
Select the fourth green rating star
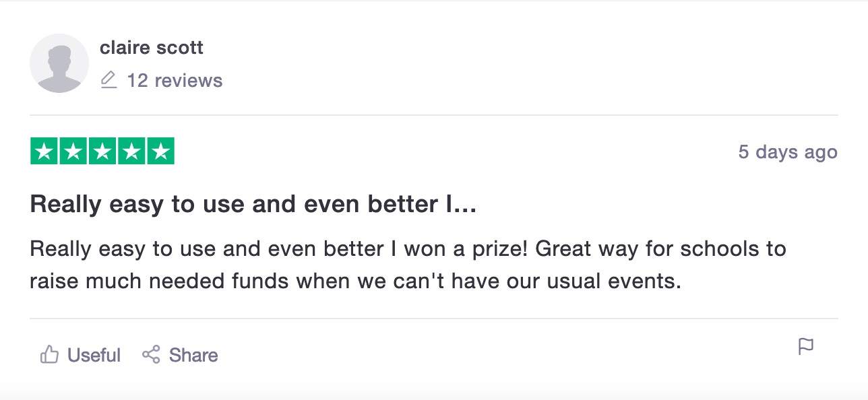(x=131, y=151)
